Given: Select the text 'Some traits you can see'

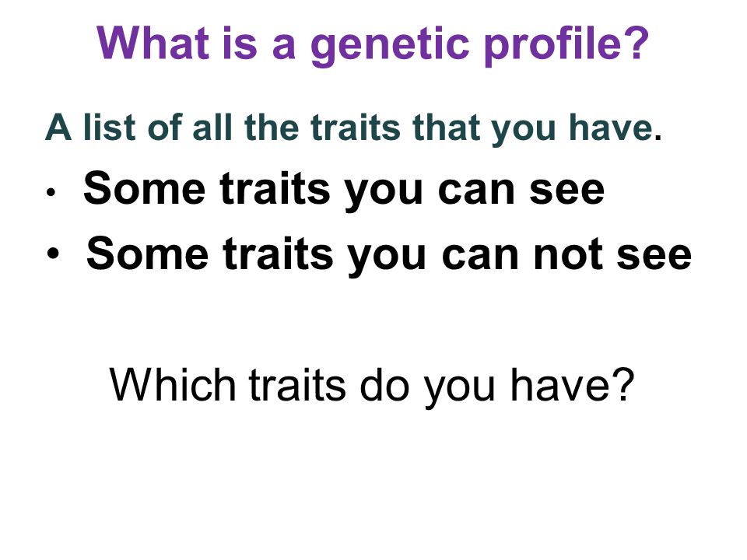Looking at the screenshot, I should point(344,190).
